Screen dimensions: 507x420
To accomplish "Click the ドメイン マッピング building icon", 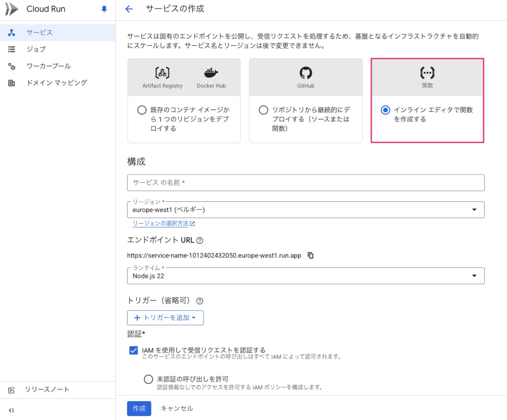I will click(x=11, y=83).
